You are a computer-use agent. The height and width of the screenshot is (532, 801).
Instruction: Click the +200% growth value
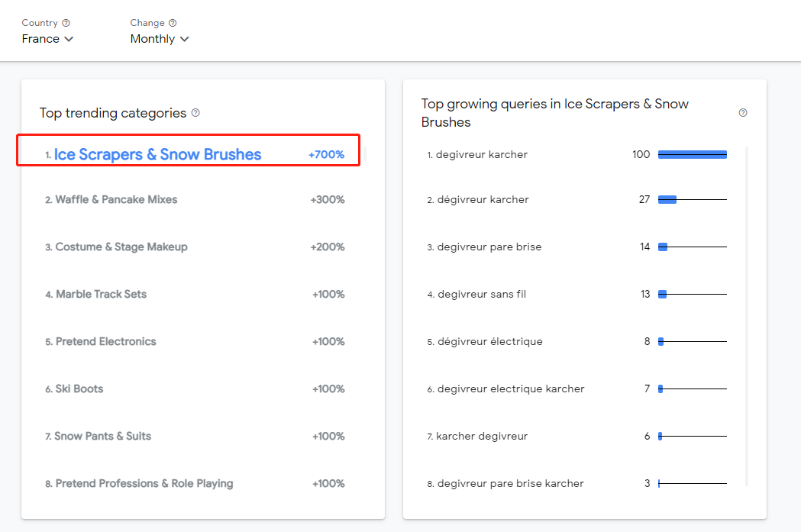point(328,247)
